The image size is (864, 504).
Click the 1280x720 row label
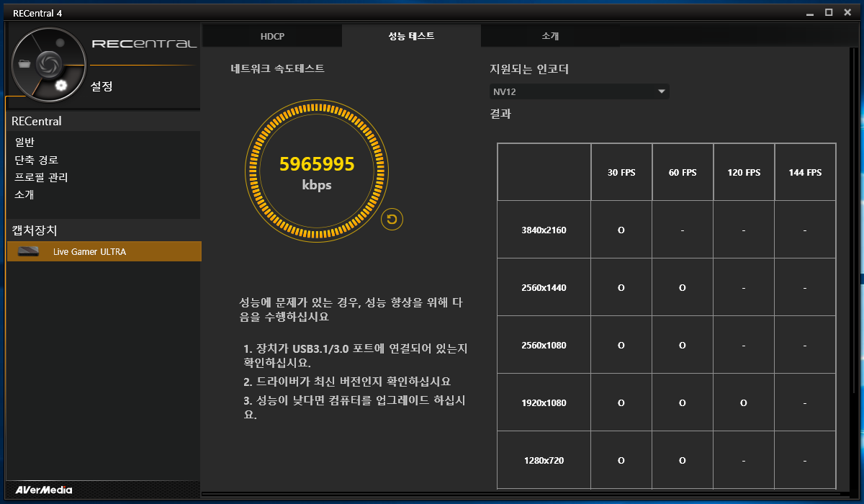(544, 460)
